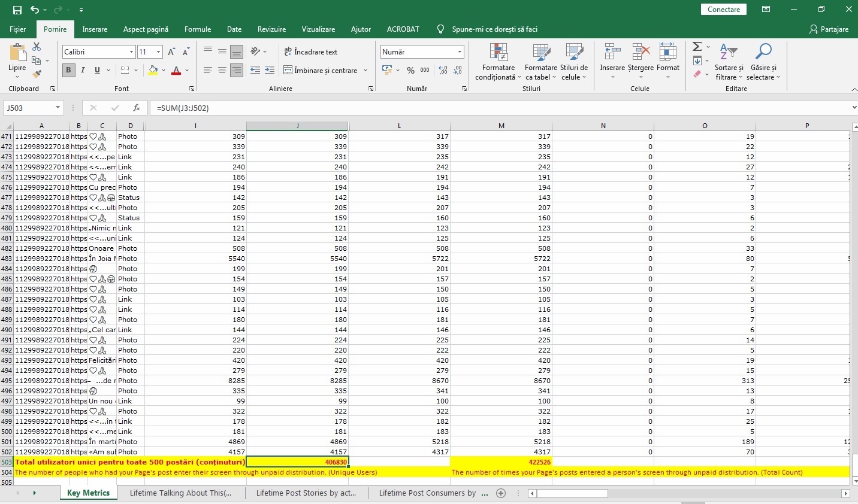Toggle Italic formatting

pos(83,70)
